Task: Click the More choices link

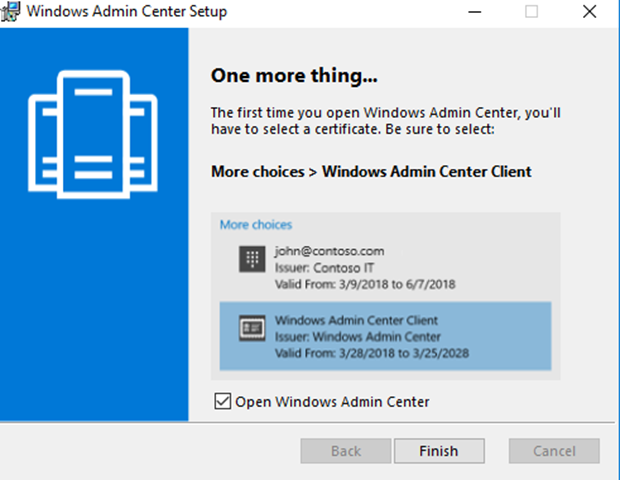Action: tap(256, 225)
